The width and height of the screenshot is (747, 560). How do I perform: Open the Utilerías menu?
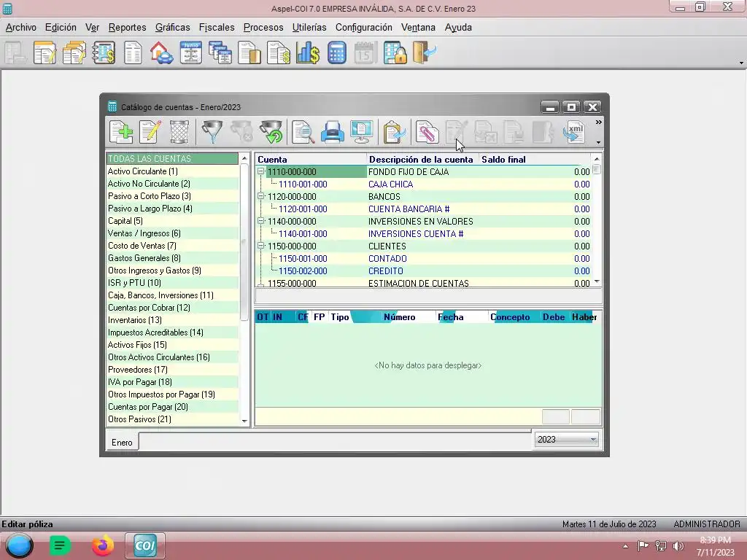pos(309,28)
